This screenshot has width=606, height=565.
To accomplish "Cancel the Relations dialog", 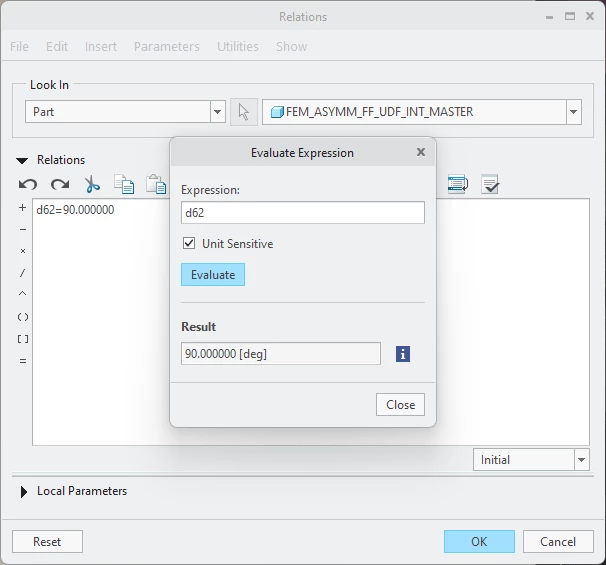I will (x=558, y=541).
